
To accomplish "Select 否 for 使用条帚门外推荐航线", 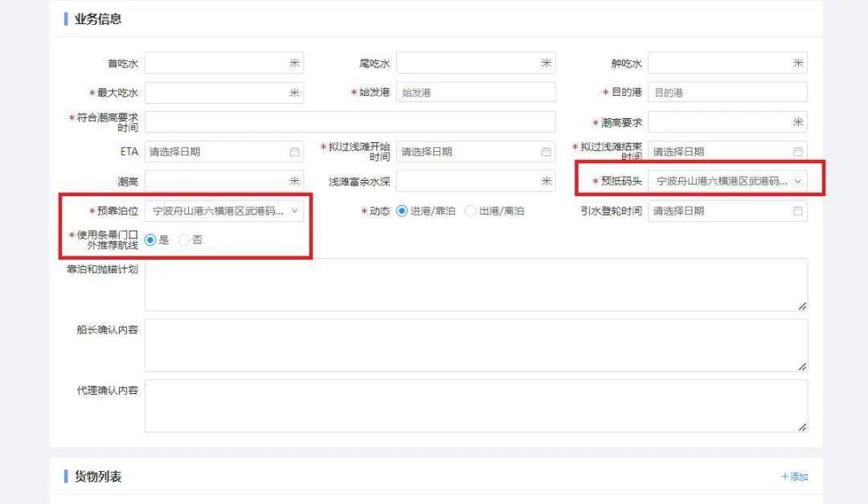I will tap(183, 239).
